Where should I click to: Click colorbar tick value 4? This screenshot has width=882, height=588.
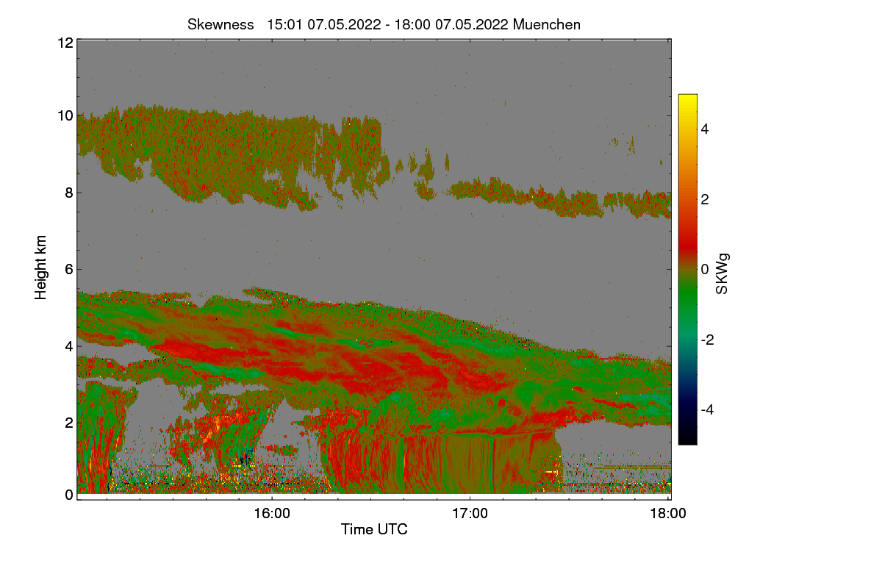click(x=705, y=129)
